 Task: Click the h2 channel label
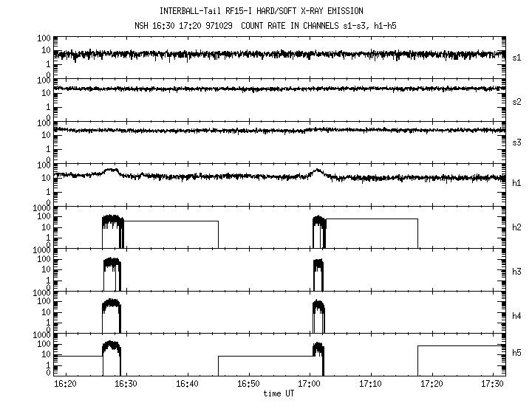(518, 228)
